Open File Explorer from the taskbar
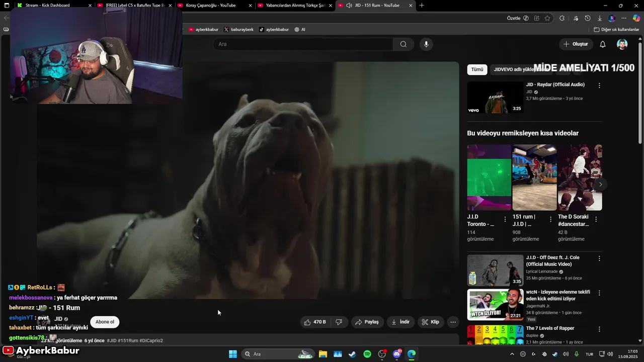 point(323,354)
